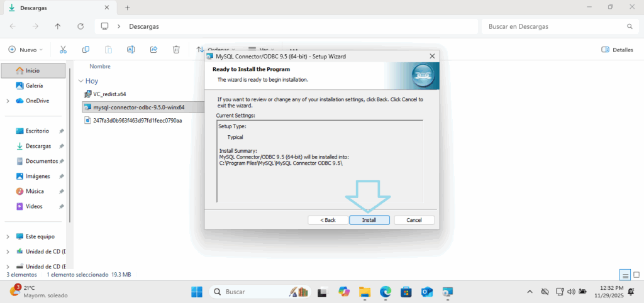Open a new Explorer tab
The width and height of the screenshot is (644, 303).
[127, 8]
